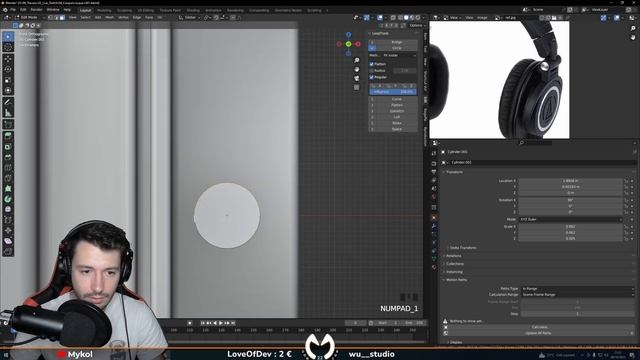Enable edge select mode
This screenshot has width=640, height=360.
tap(56, 18)
